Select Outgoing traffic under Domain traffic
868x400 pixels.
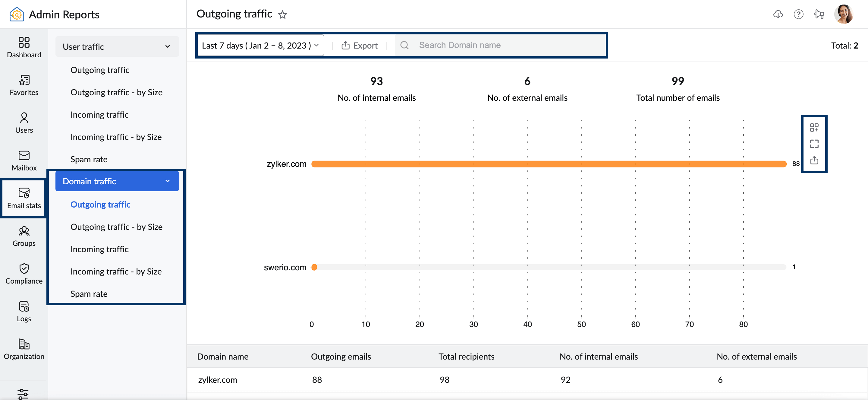100,205
